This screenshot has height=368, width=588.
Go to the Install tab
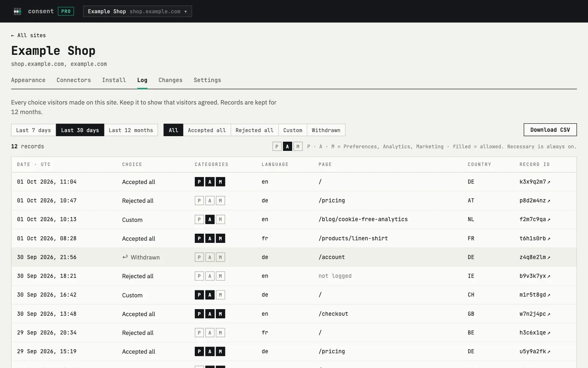point(114,80)
